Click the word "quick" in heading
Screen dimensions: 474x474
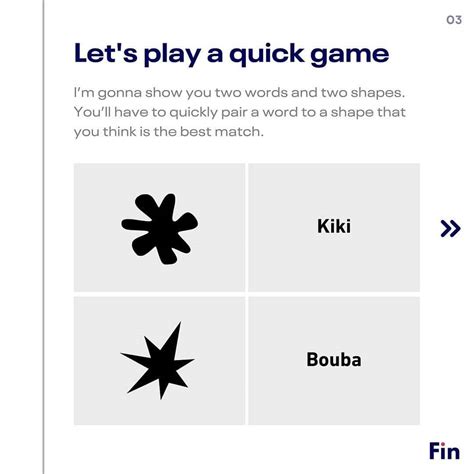click(267, 55)
